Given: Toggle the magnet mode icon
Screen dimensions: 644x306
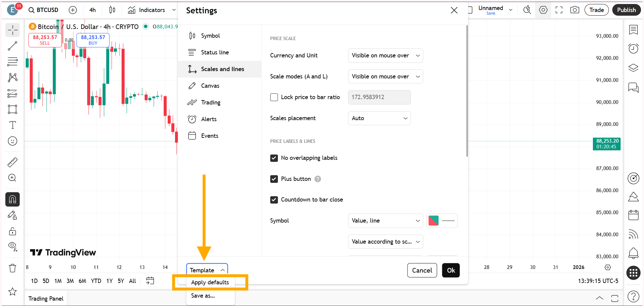Looking at the screenshot, I should tap(12, 200).
